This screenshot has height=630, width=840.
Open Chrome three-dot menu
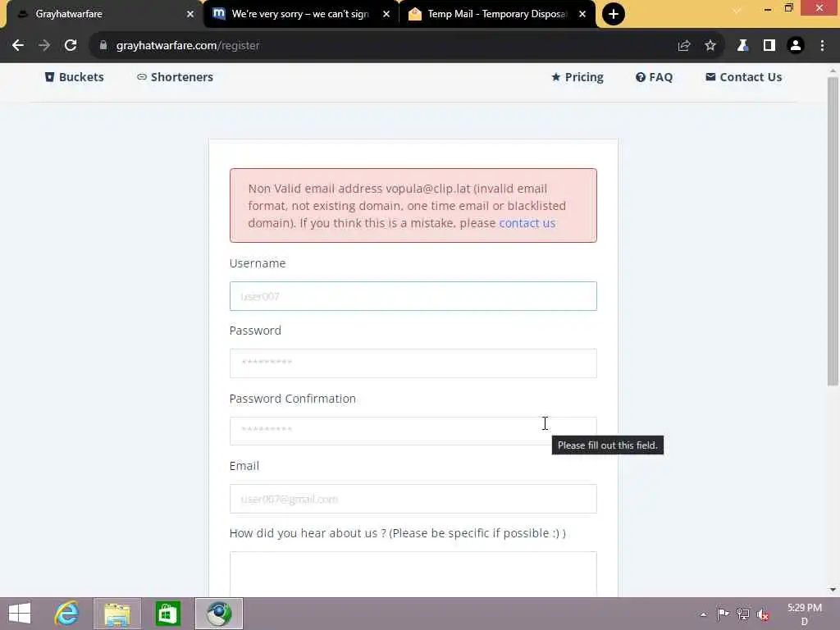click(822, 46)
